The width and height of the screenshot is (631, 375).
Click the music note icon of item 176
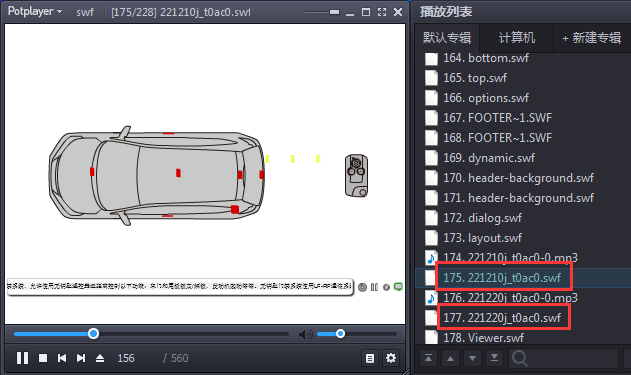tap(431, 298)
